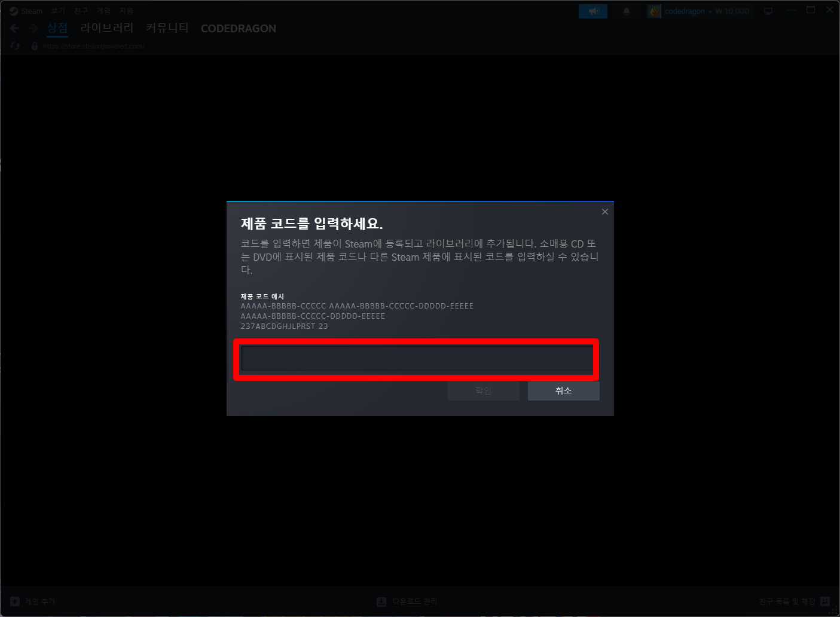840x617 pixels.
Task: Open the 게임 menu
Action: (103, 11)
